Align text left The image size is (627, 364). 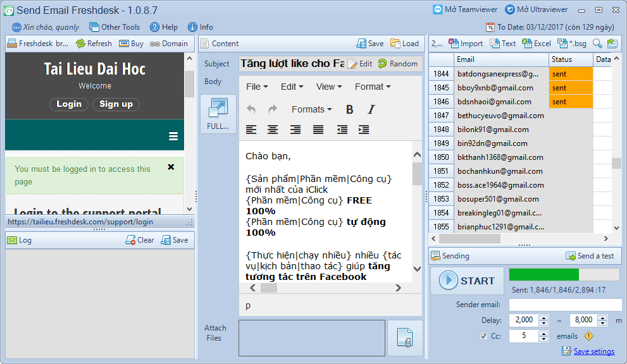pos(251,130)
